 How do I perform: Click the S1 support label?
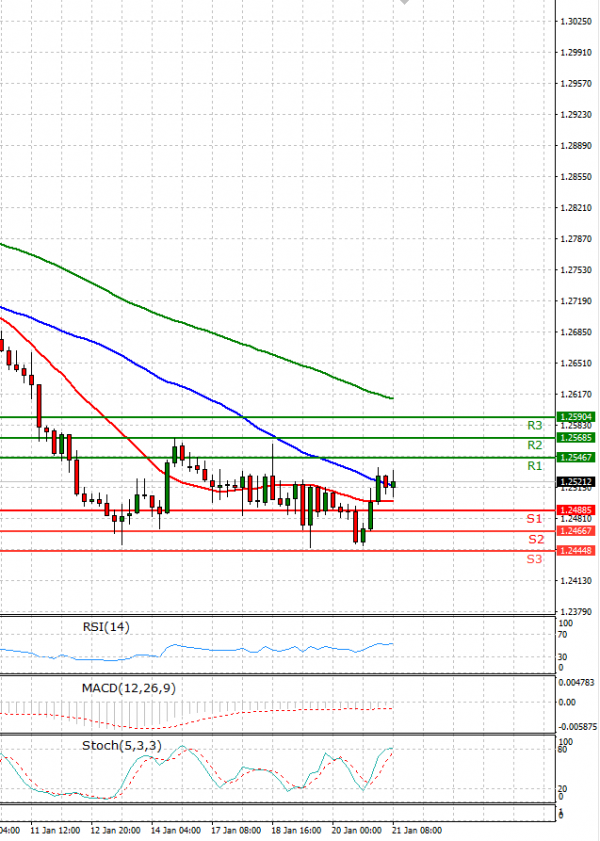pyautogui.click(x=534, y=518)
